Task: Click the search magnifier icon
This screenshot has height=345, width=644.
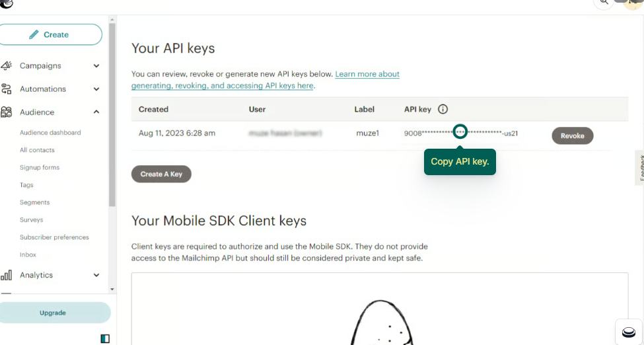Action: point(604,3)
